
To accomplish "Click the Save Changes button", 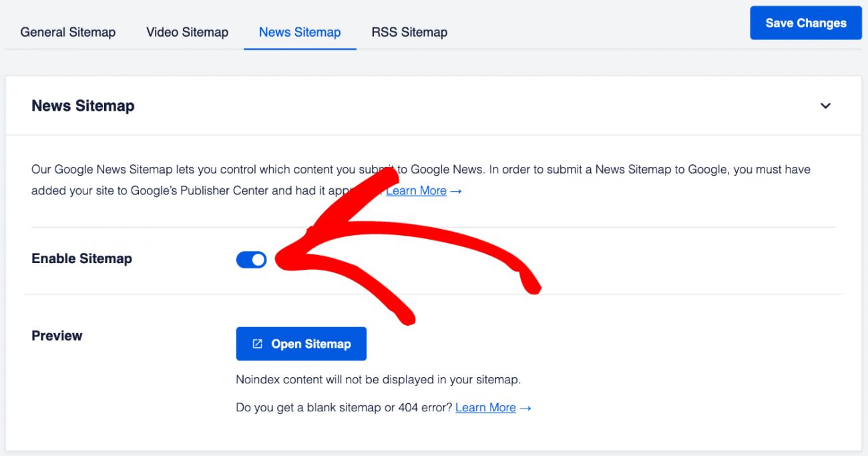I will coord(805,22).
